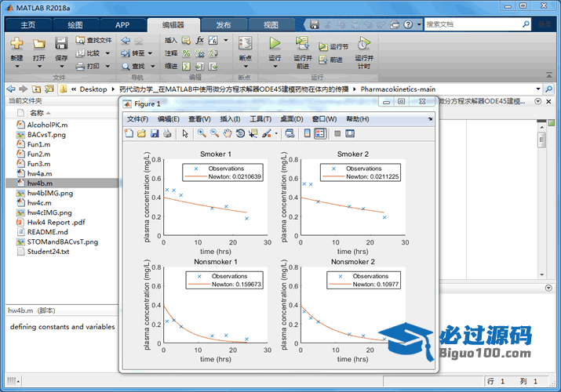The height and width of the screenshot is (392, 561).
Task: Expand the Print dropdown arrow in the ribbon
Action: click(x=107, y=66)
